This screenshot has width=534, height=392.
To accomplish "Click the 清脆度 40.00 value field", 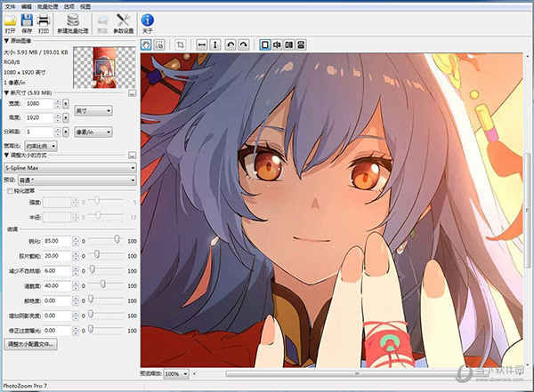I will 57,286.
